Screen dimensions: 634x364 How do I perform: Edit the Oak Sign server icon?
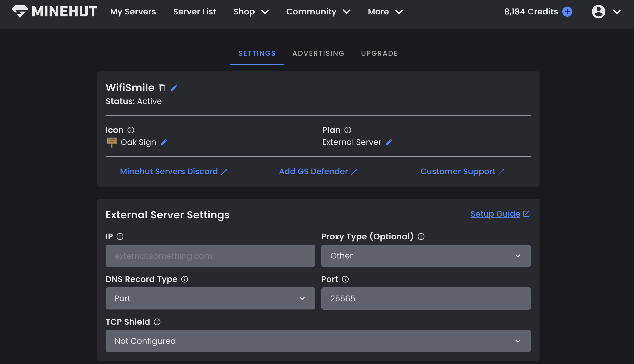[x=164, y=142]
